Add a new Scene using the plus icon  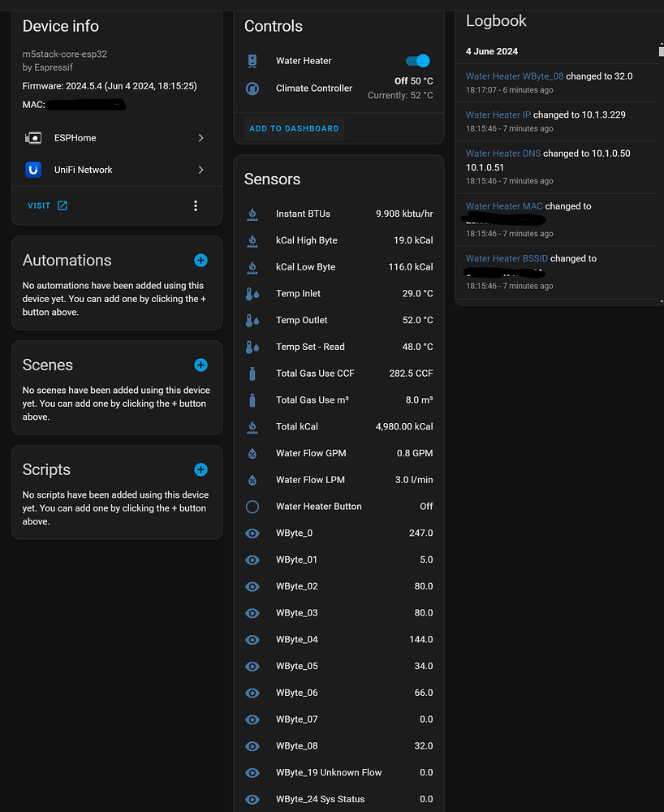200,365
